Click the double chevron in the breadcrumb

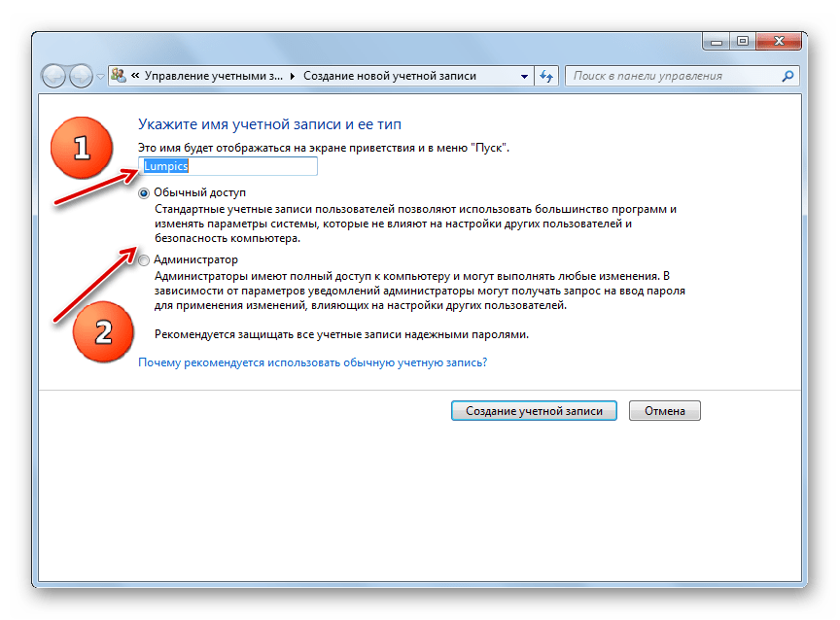click(x=135, y=76)
